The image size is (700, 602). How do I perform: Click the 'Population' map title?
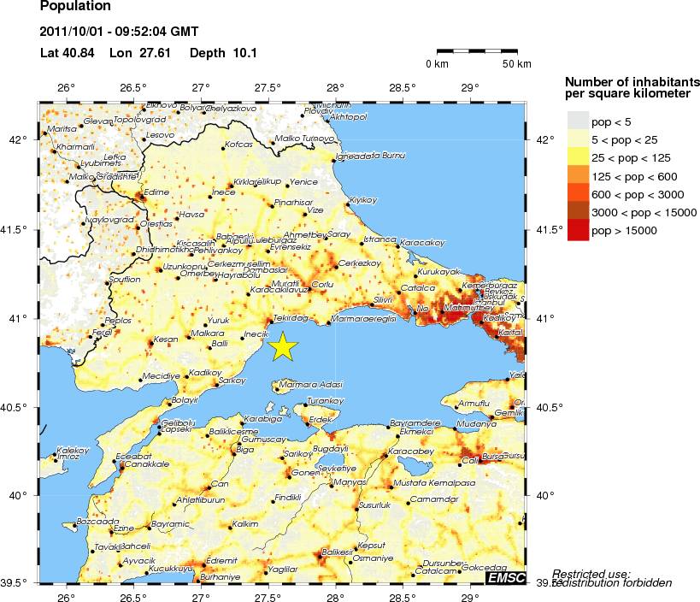(x=75, y=7)
